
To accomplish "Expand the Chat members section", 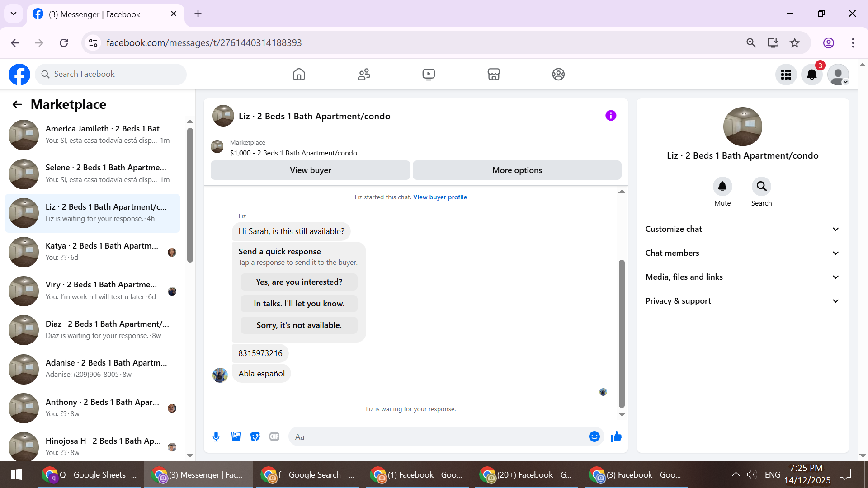I will pos(742,253).
